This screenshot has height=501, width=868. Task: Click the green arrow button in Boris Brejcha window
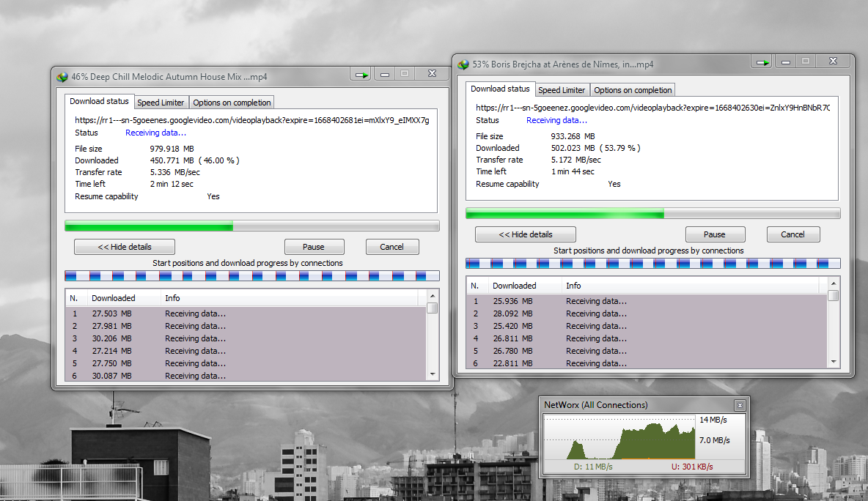[x=762, y=62]
